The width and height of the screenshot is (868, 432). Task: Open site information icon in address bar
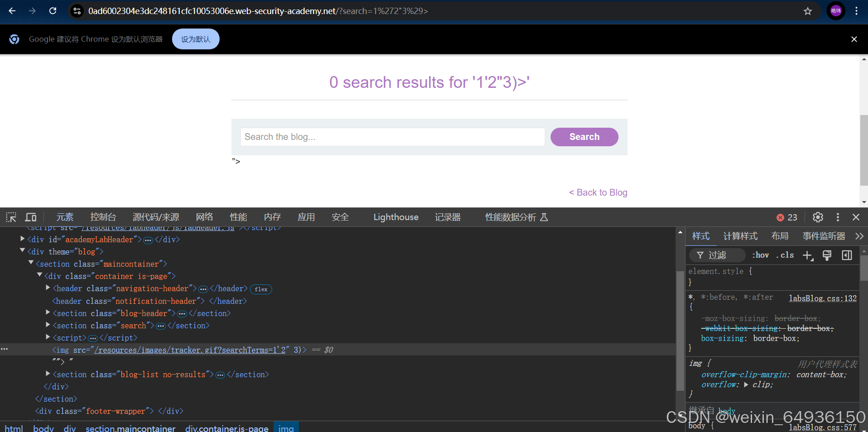point(77,11)
